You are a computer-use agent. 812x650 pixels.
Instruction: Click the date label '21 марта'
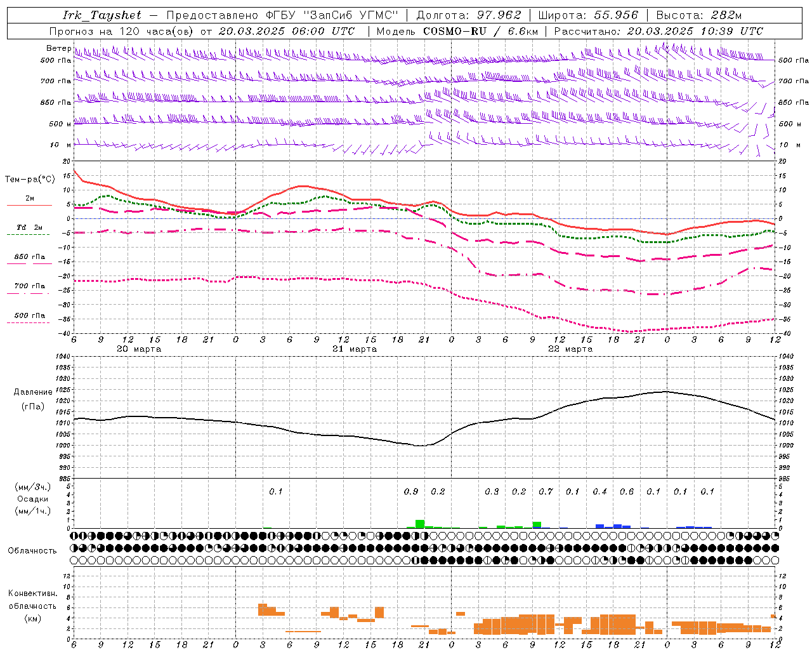point(355,349)
